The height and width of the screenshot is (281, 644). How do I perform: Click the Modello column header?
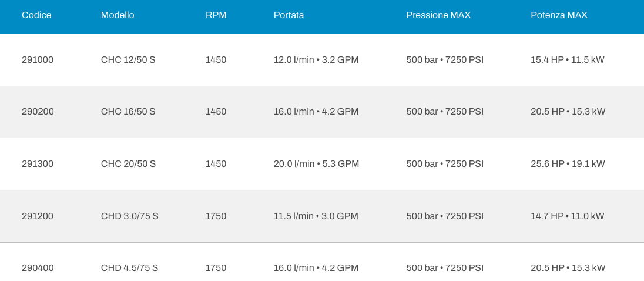pos(118,15)
